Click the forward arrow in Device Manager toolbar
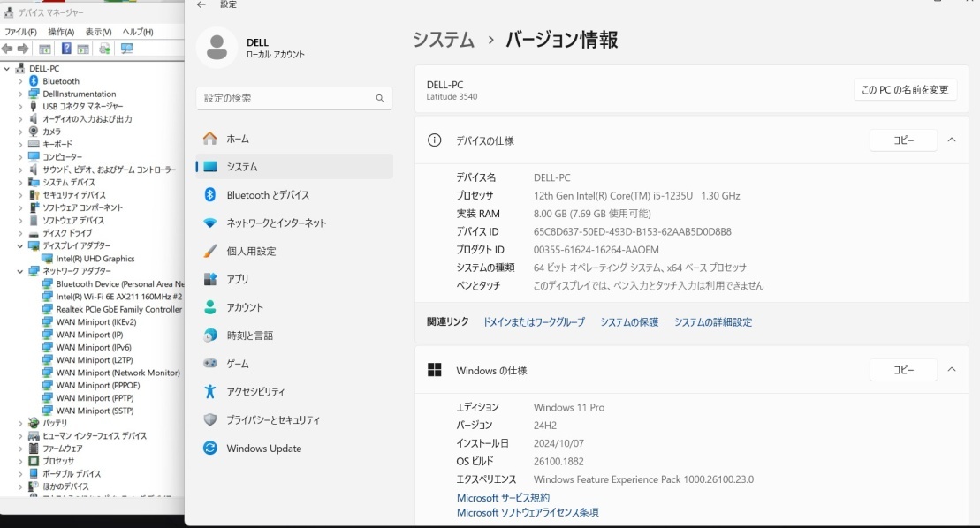The image size is (980, 528). point(23,49)
